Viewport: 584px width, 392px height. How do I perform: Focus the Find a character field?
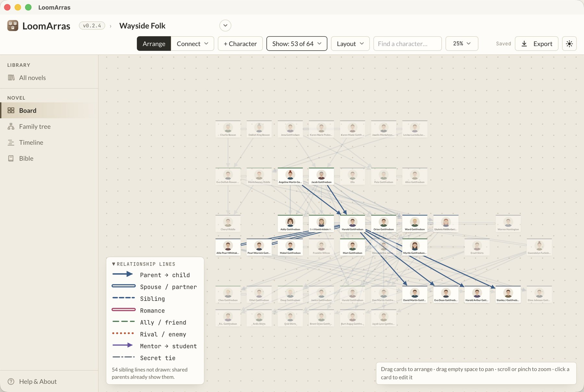click(x=408, y=44)
